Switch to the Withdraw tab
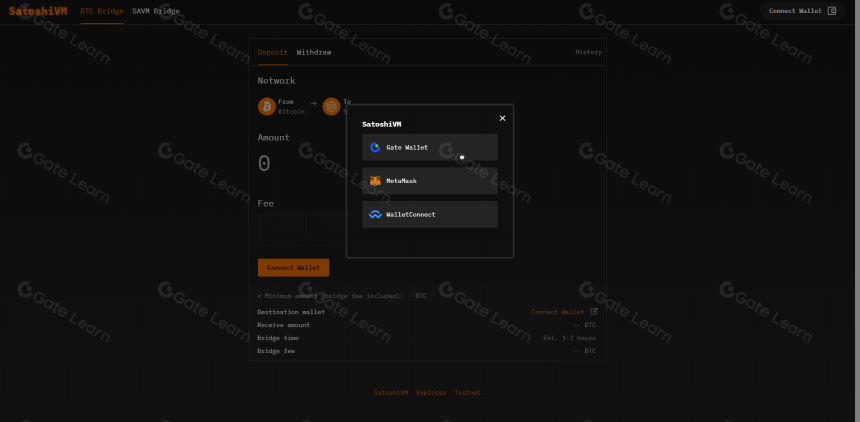The image size is (860, 422). pyautogui.click(x=314, y=52)
